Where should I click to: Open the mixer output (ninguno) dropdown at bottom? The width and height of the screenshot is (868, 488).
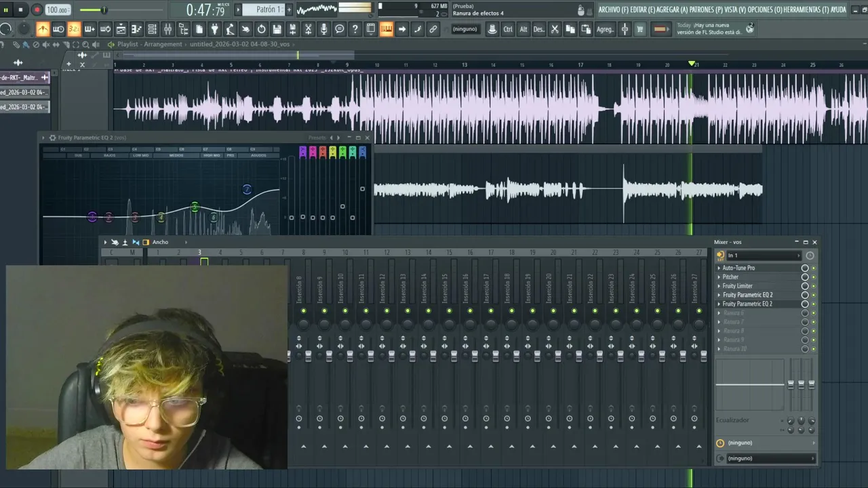click(x=770, y=458)
